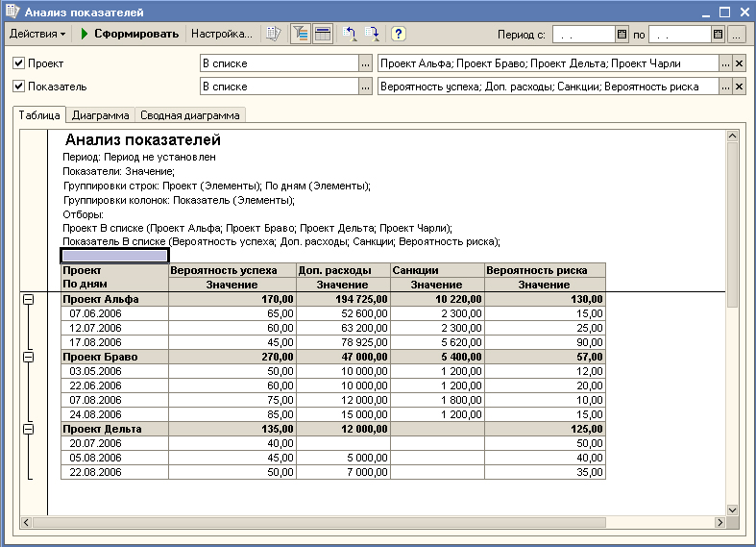This screenshot has height=547, width=756.
Task: Click the period start date field
Action: click(582, 35)
